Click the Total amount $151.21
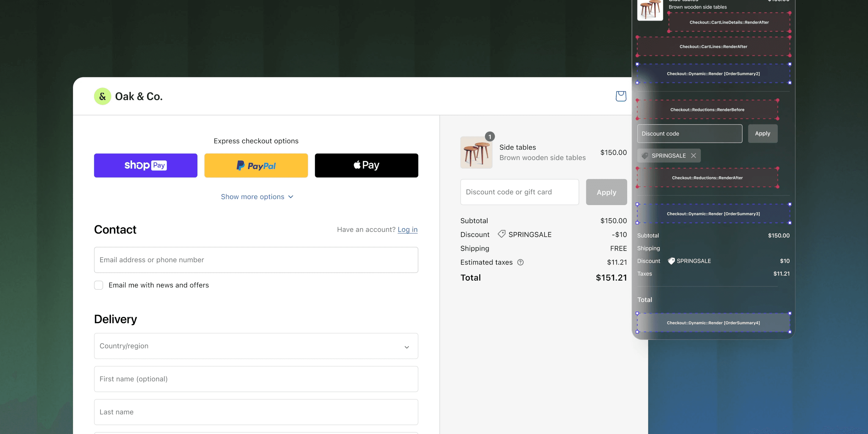868x434 pixels. pos(611,278)
